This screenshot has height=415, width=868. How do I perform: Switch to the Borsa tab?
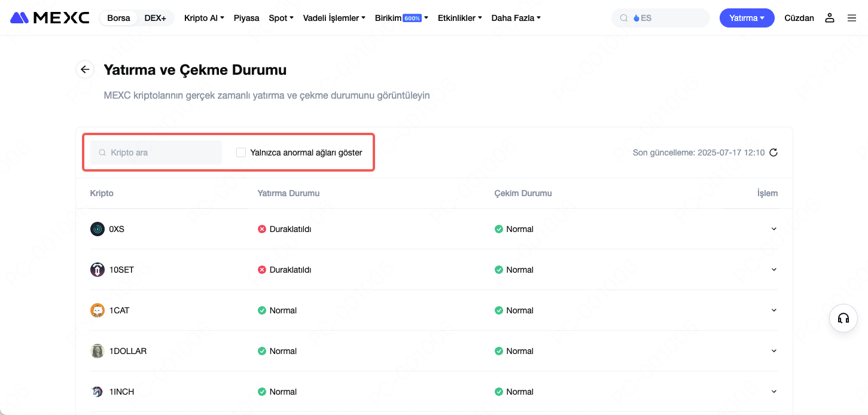(x=118, y=18)
